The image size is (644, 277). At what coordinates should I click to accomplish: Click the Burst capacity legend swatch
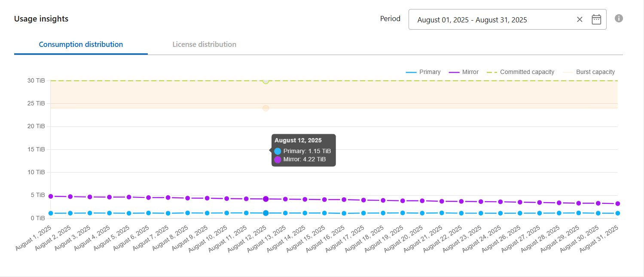point(568,72)
